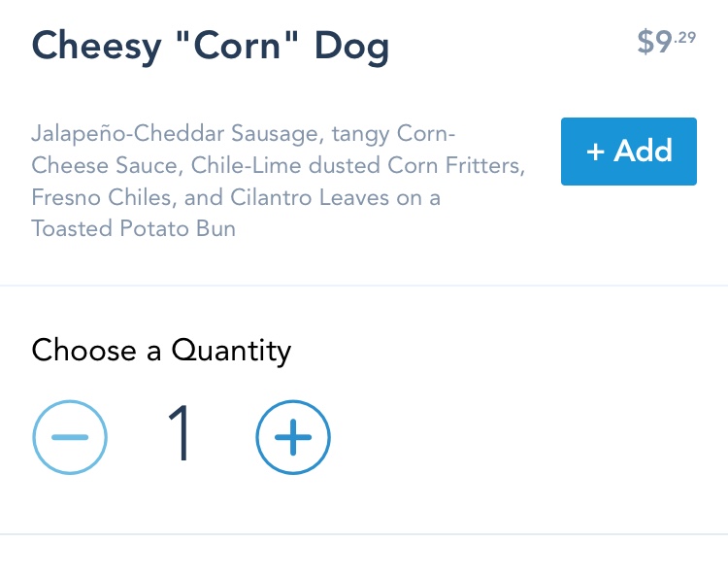Tap the quantity number 1
Image resolution: width=728 pixels, height=576 pixels.
coord(181,437)
